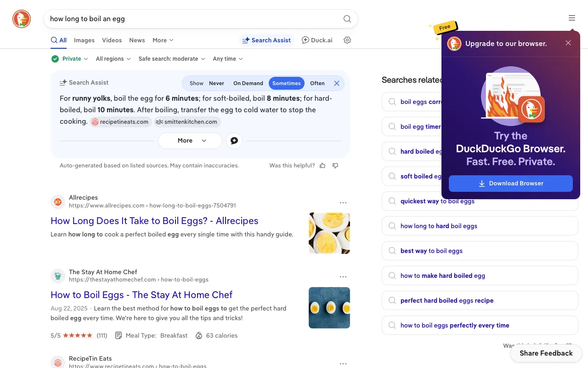Click the search query input field

(x=193, y=19)
